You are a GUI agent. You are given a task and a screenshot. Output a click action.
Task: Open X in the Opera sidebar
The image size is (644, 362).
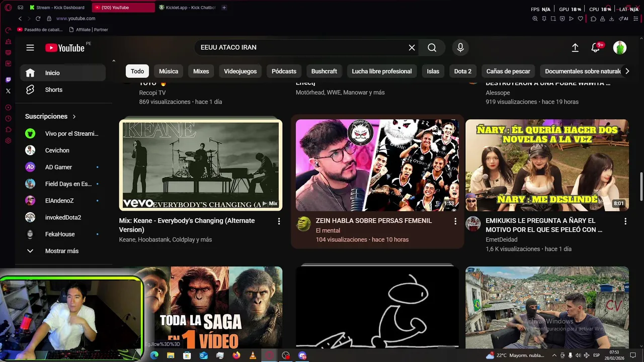pyautogui.click(x=8, y=91)
